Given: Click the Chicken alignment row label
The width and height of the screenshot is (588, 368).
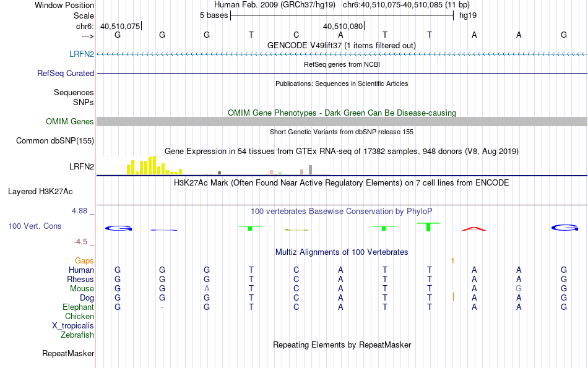Looking at the screenshot, I should [79, 316].
